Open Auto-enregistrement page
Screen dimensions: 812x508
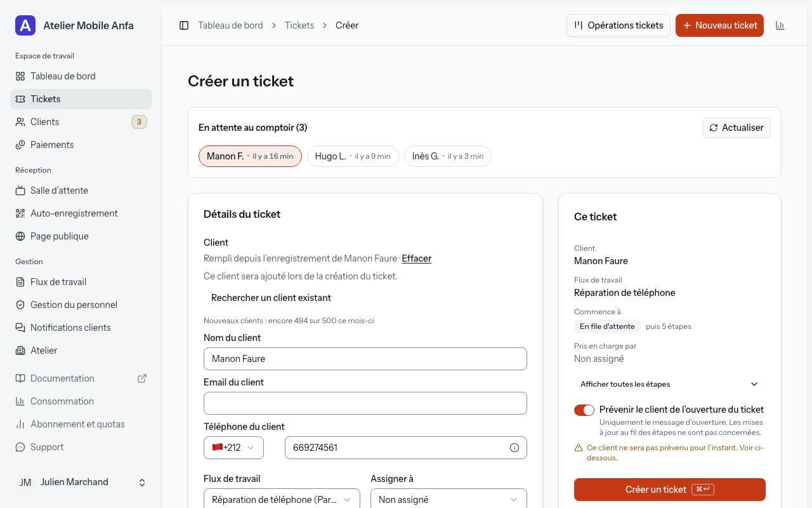click(x=81, y=213)
